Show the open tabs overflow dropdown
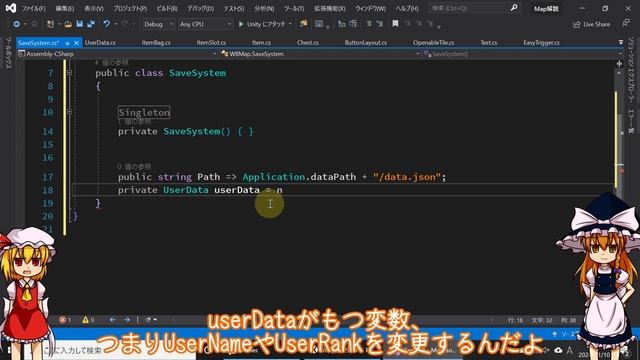Image resolution: width=640 pixels, height=360 pixels. pos(621,42)
